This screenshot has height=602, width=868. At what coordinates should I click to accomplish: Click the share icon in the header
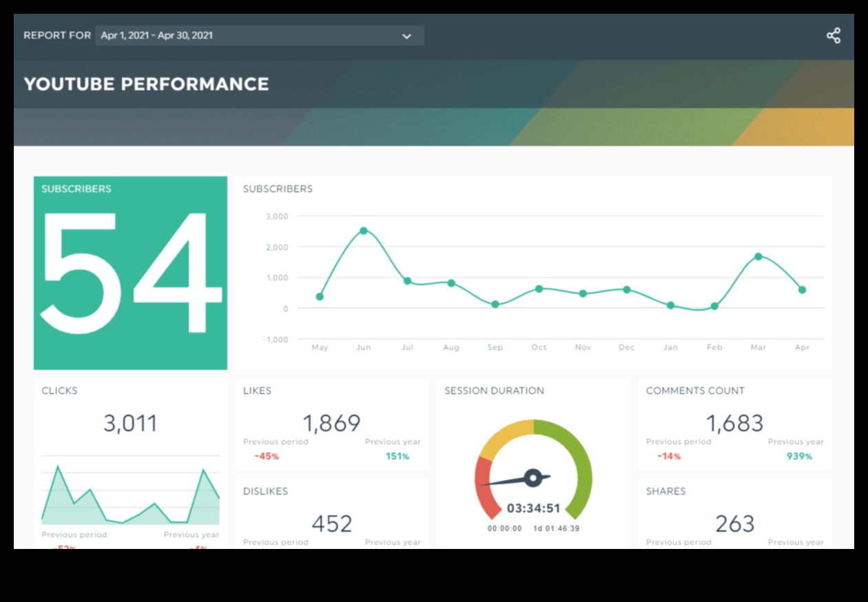(x=834, y=36)
